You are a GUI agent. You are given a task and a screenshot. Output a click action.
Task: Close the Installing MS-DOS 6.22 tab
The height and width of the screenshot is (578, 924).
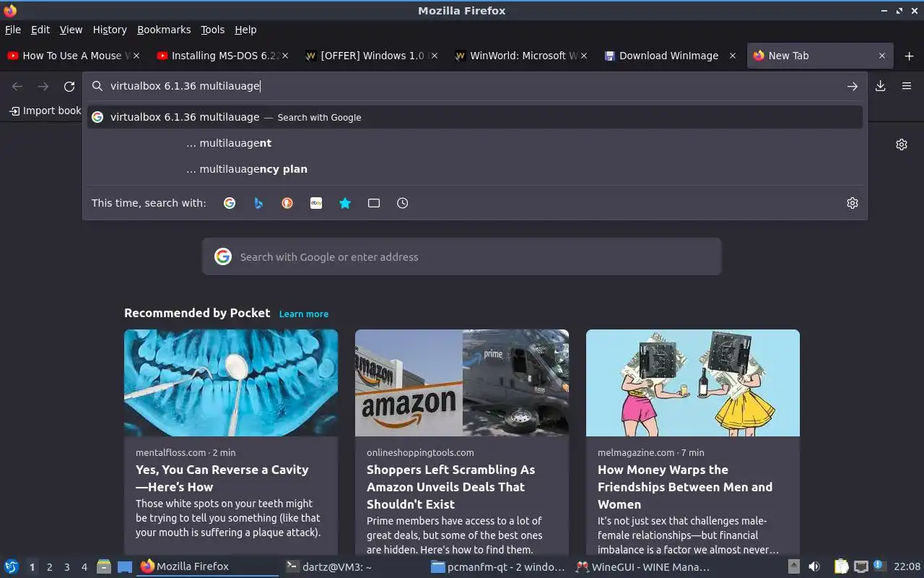tap(285, 56)
